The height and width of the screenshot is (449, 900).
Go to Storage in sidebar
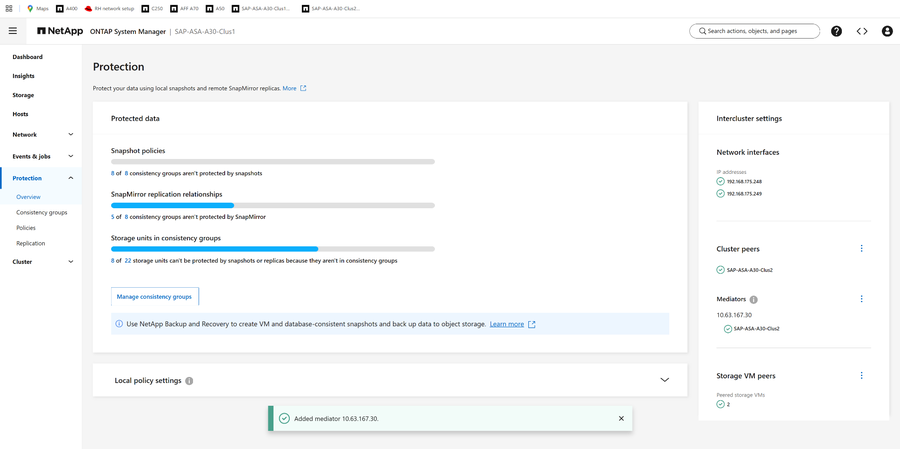coord(24,95)
